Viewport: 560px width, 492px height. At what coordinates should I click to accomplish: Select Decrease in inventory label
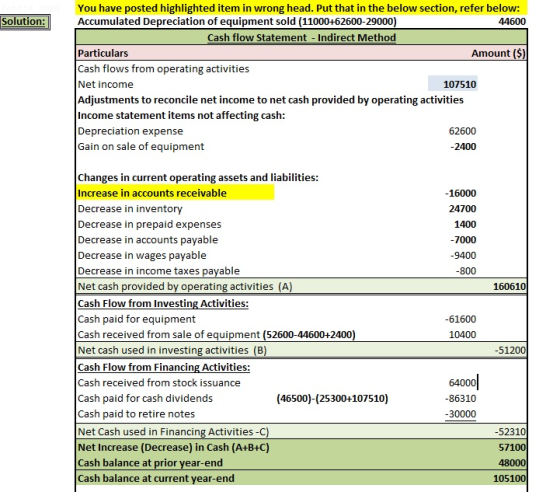point(130,209)
